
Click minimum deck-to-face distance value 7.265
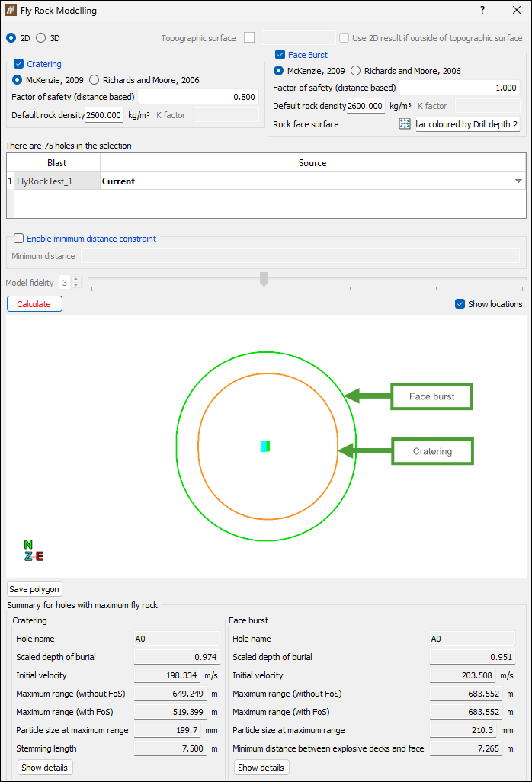[x=466, y=748]
